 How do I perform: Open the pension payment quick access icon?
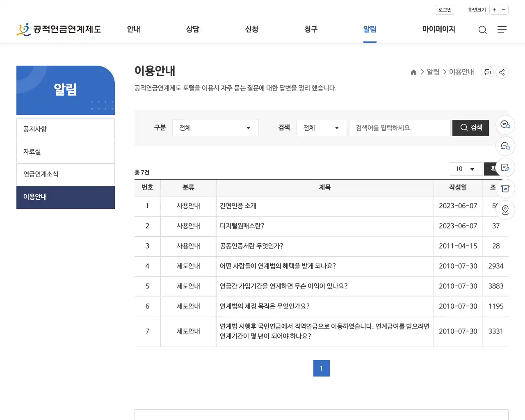pos(505,189)
